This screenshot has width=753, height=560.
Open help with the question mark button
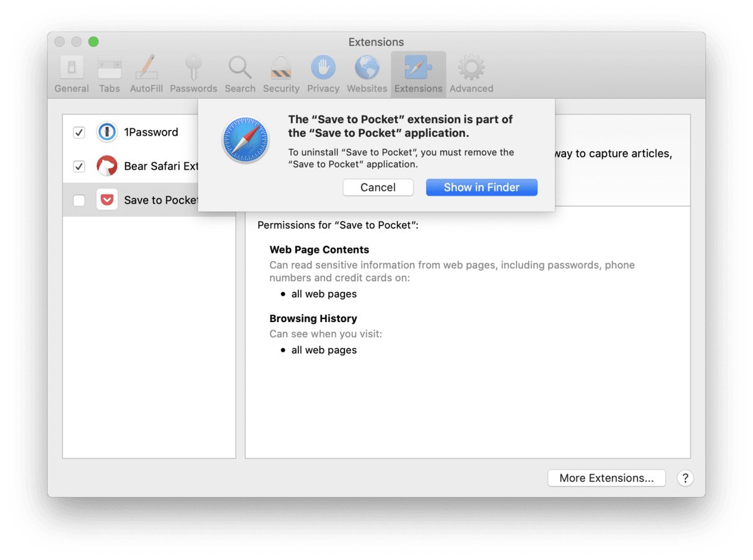coord(685,478)
